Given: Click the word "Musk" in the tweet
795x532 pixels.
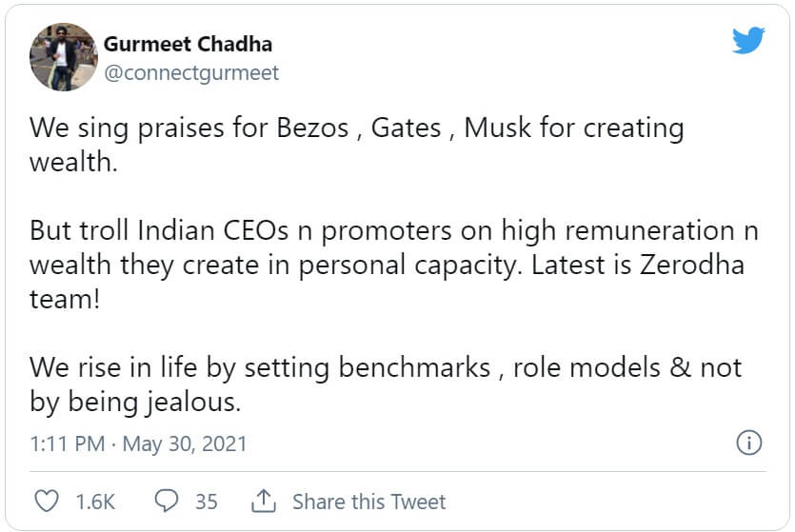Looking at the screenshot, I should coord(496,128).
